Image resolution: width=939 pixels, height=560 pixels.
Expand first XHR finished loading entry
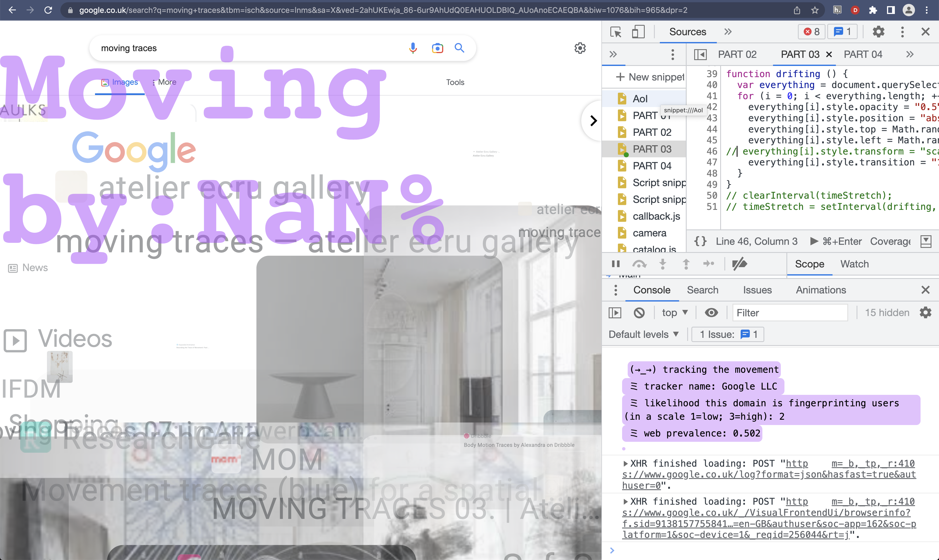(x=625, y=464)
